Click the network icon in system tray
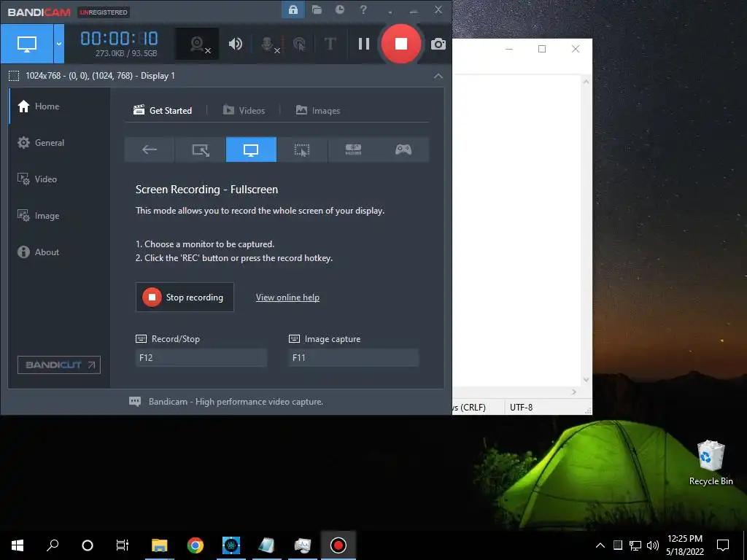The image size is (747, 560). (635, 545)
